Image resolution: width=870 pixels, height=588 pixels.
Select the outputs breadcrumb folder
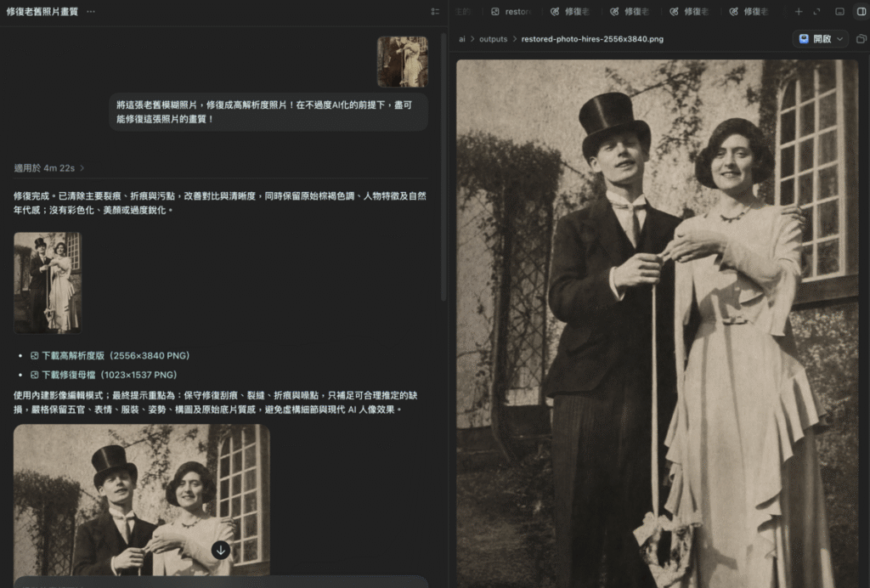[x=494, y=39]
